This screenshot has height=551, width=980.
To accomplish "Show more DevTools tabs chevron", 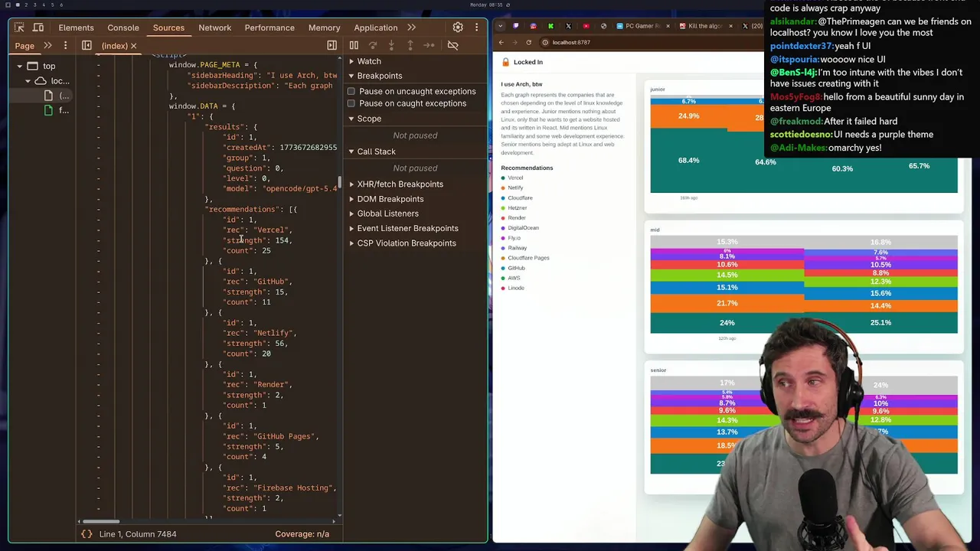I will 412,28.
